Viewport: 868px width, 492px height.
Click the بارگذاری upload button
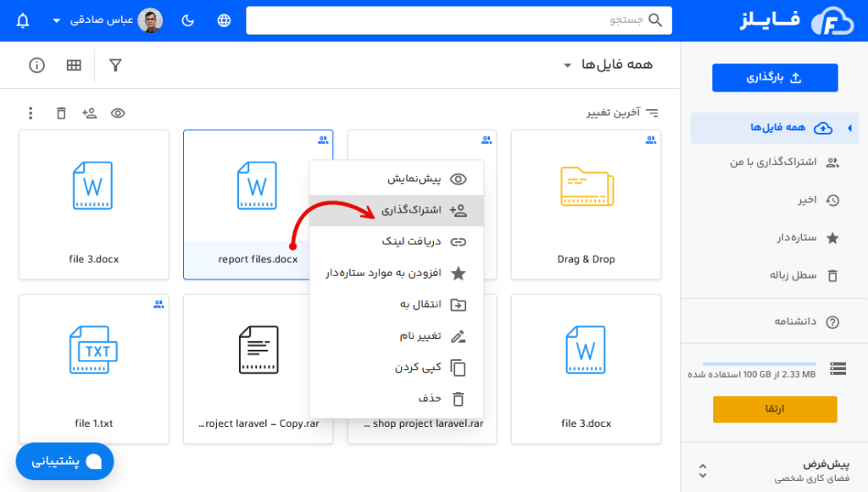pos(774,77)
